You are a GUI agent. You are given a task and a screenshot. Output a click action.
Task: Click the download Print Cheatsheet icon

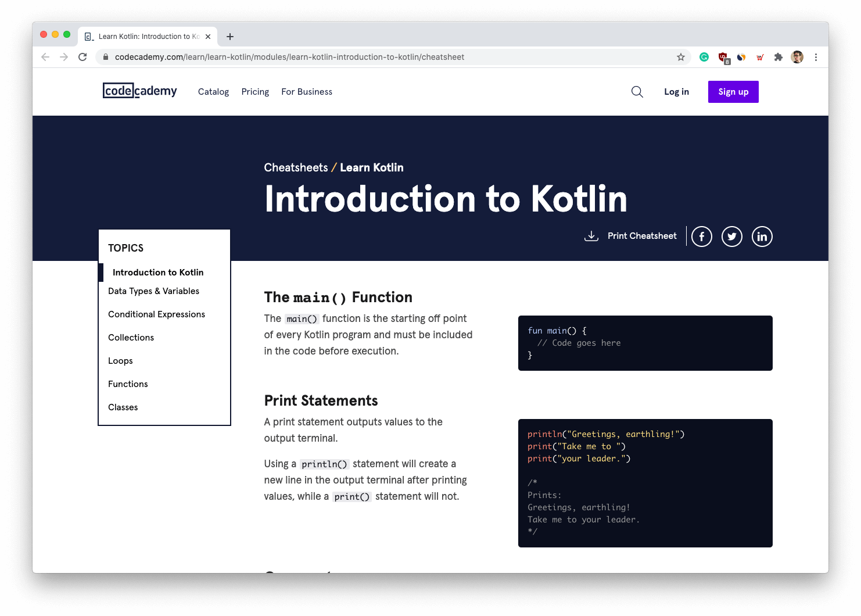(591, 236)
